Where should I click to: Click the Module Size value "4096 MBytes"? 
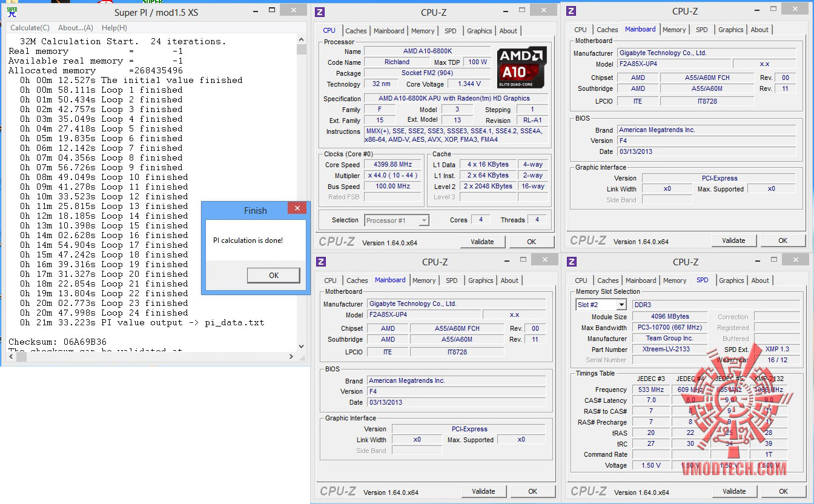[x=670, y=317]
